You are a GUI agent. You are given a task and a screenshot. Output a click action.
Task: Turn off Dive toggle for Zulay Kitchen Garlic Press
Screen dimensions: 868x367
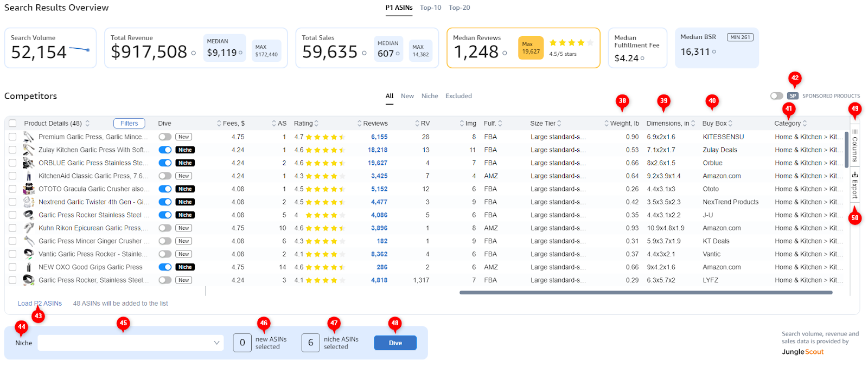pos(165,150)
